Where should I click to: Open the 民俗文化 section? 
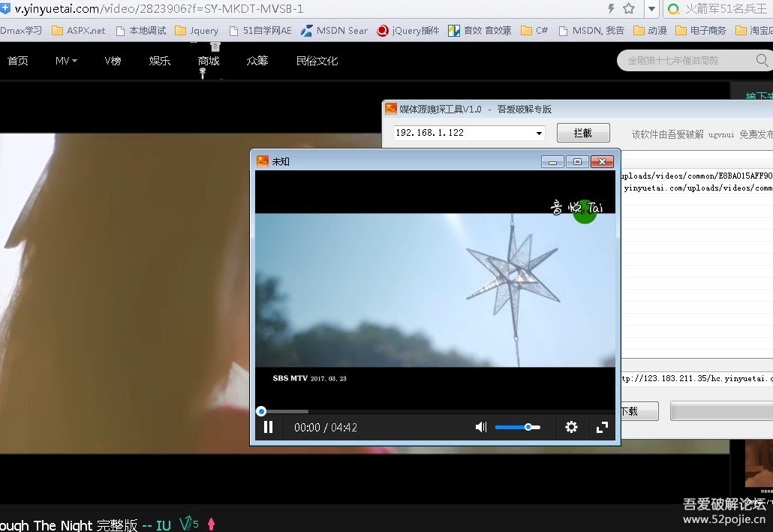click(317, 61)
